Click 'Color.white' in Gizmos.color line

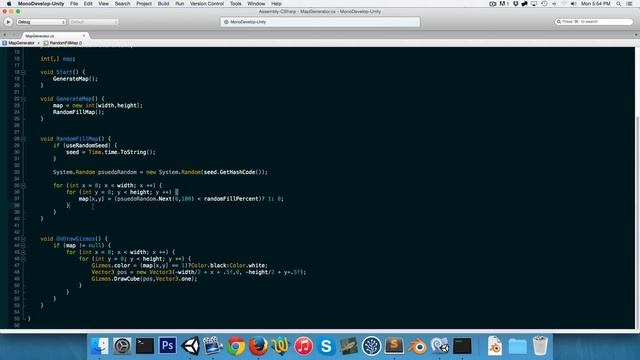coord(249,265)
